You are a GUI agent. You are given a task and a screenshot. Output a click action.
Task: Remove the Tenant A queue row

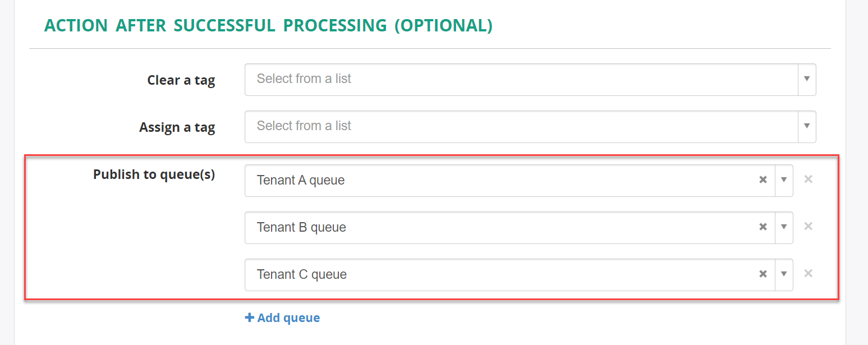tap(808, 180)
